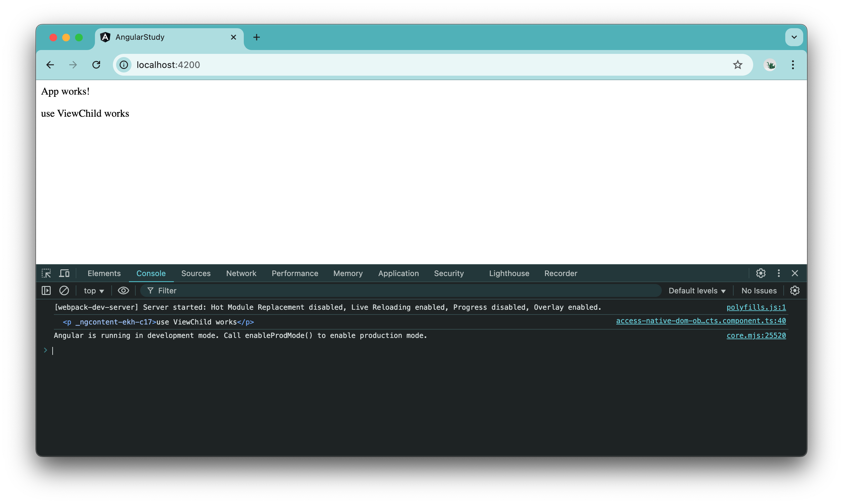The width and height of the screenshot is (843, 504).
Task: Open DevTools settings gear
Action: (x=761, y=273)
